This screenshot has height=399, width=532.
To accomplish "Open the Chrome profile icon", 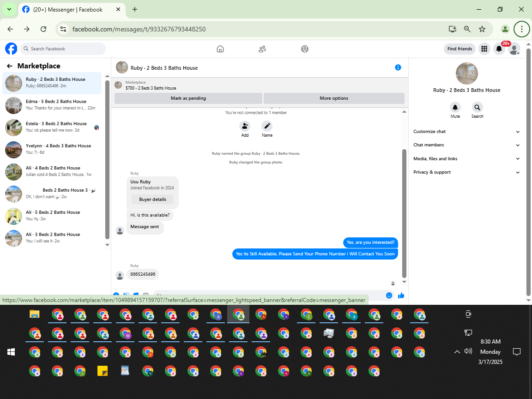I will 505,29.
